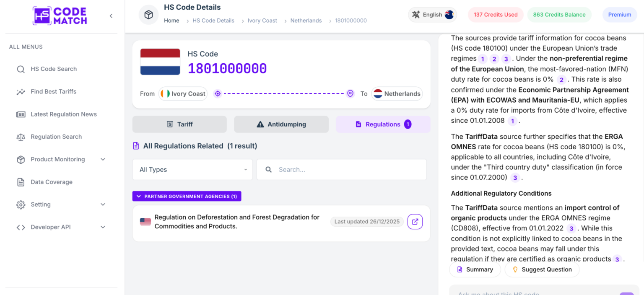
Task: Click the regulations Search input field
Action: click(x=342, y=170)
